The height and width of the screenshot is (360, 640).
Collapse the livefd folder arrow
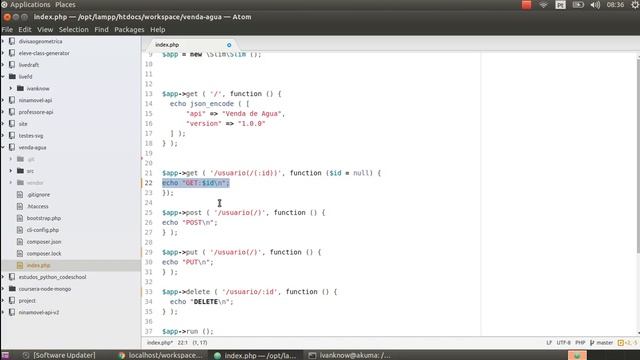click(x=3, y=76)
